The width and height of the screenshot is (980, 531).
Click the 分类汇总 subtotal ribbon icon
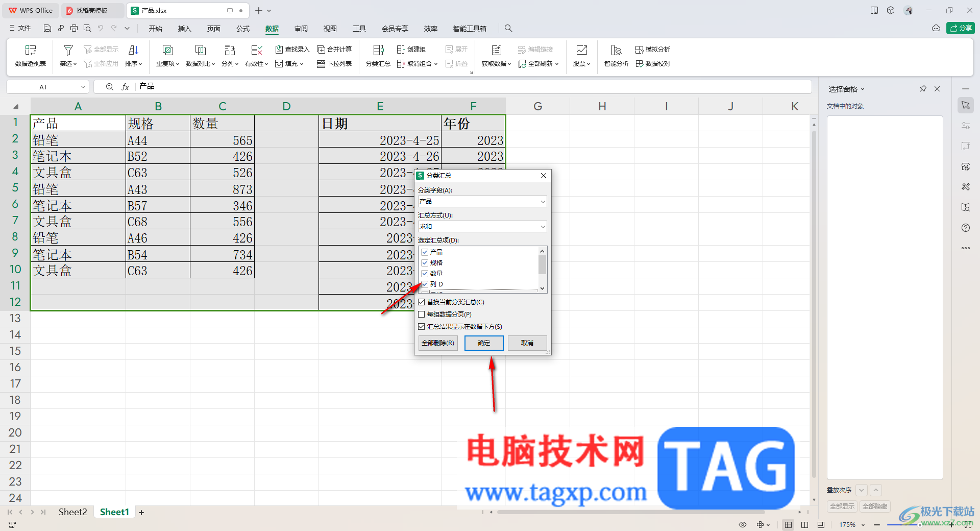pyautogui.click(x=378, y=56)
